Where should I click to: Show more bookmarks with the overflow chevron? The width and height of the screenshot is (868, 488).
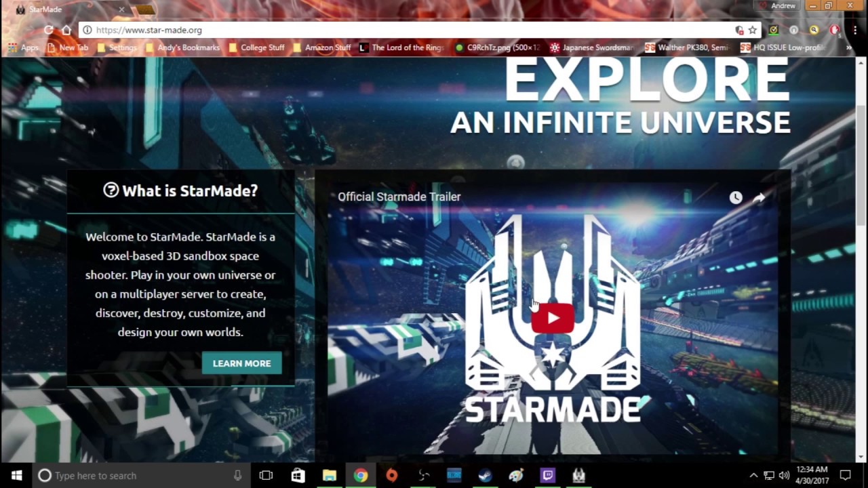tap(848, 47)
